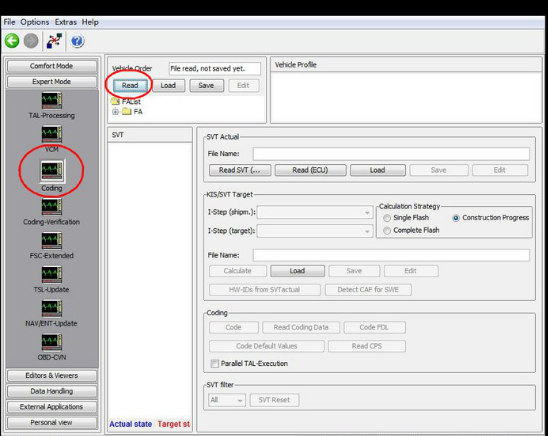
Task: Open the I-Step (shipm.) dropdown
Action: (x=315, y=212)
